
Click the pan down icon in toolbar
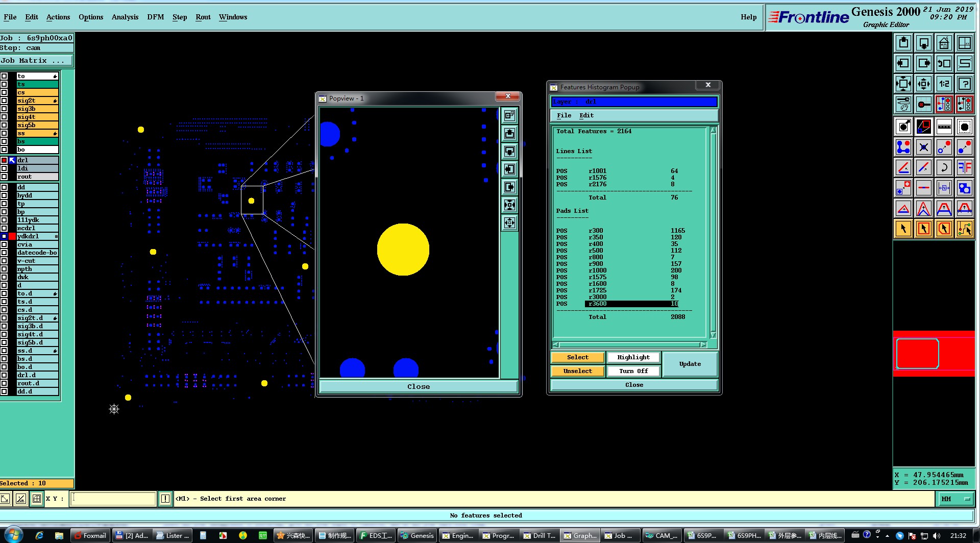(924, 43)
